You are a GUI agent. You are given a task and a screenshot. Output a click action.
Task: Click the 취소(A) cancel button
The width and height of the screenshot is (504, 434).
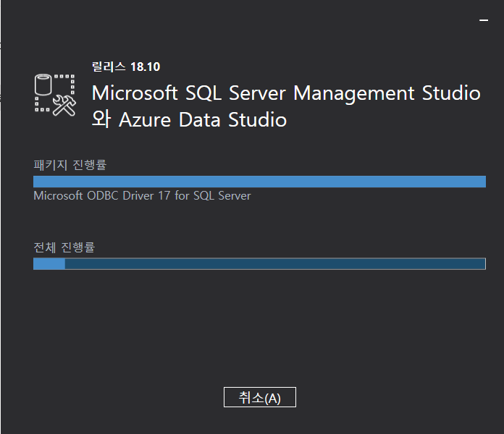pyautogui.click(x=260, y=397)
